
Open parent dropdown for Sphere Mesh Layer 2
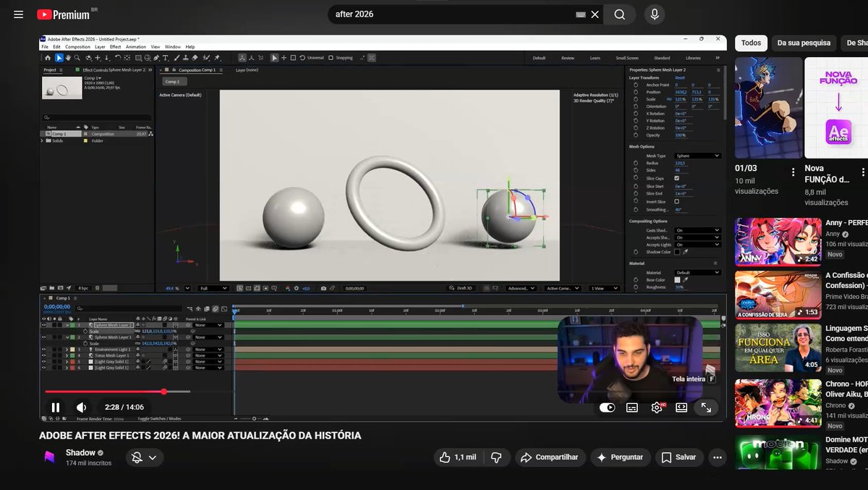point(208,325)
